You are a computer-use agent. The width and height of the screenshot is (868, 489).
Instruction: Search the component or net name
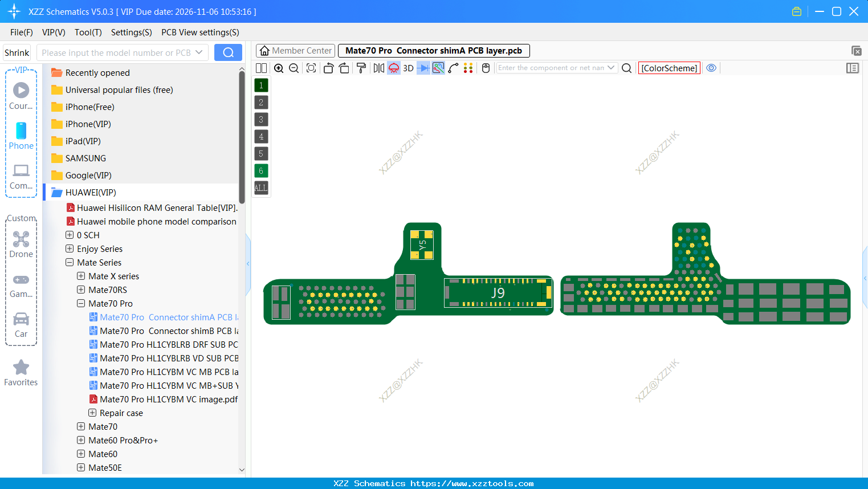click(626, 68)
